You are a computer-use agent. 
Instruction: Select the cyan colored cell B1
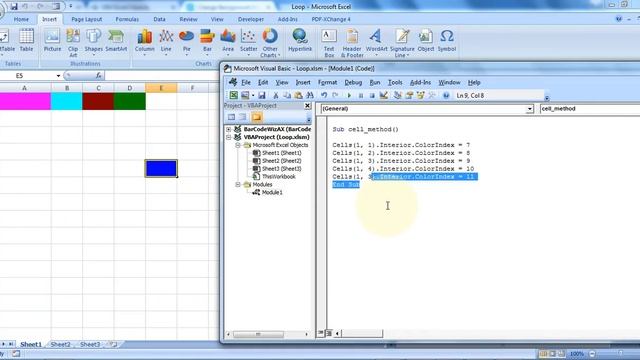(x=67, y=101)
